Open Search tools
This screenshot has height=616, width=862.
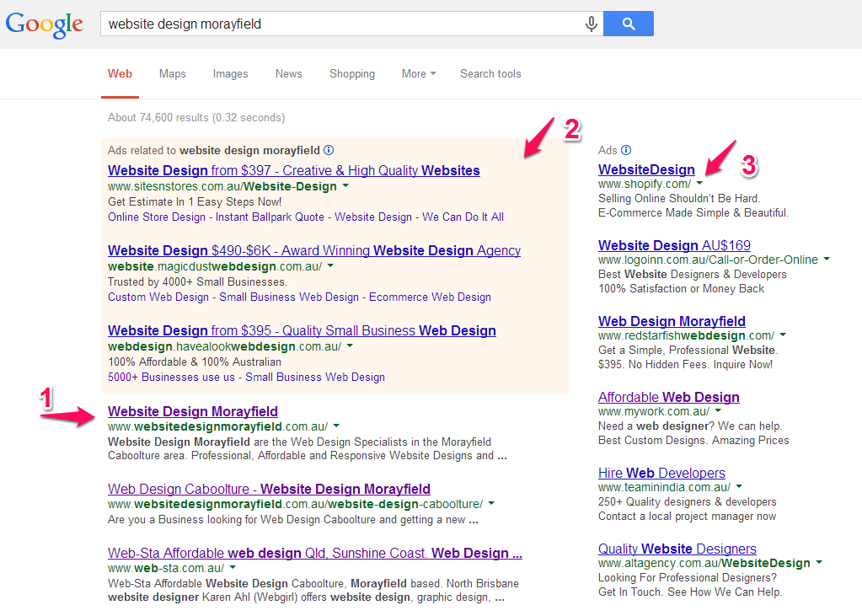point(490,73)
